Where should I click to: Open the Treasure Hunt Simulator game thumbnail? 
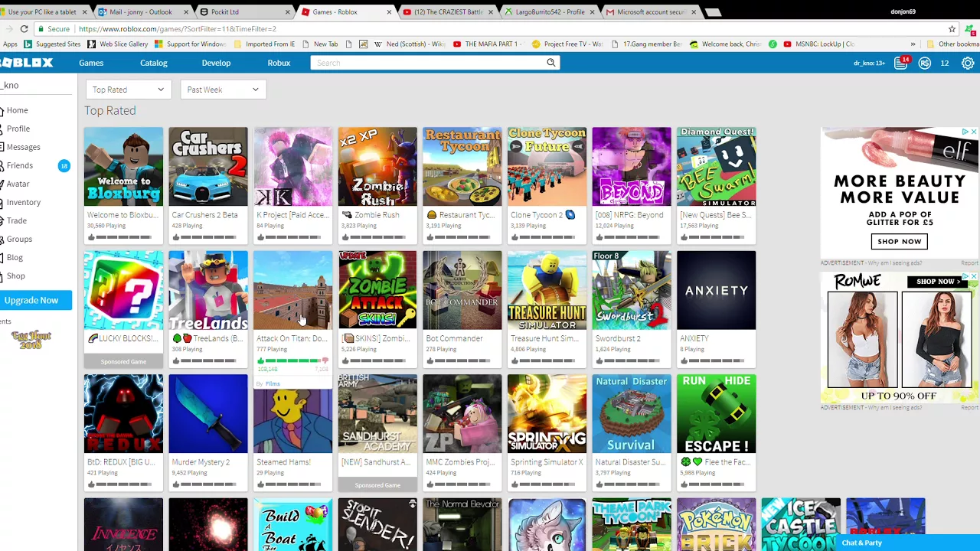point(547,290)
